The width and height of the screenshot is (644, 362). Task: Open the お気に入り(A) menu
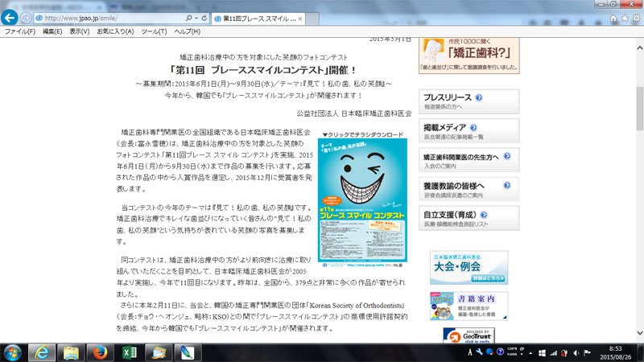pyautogui.click(x=115, y=31)
